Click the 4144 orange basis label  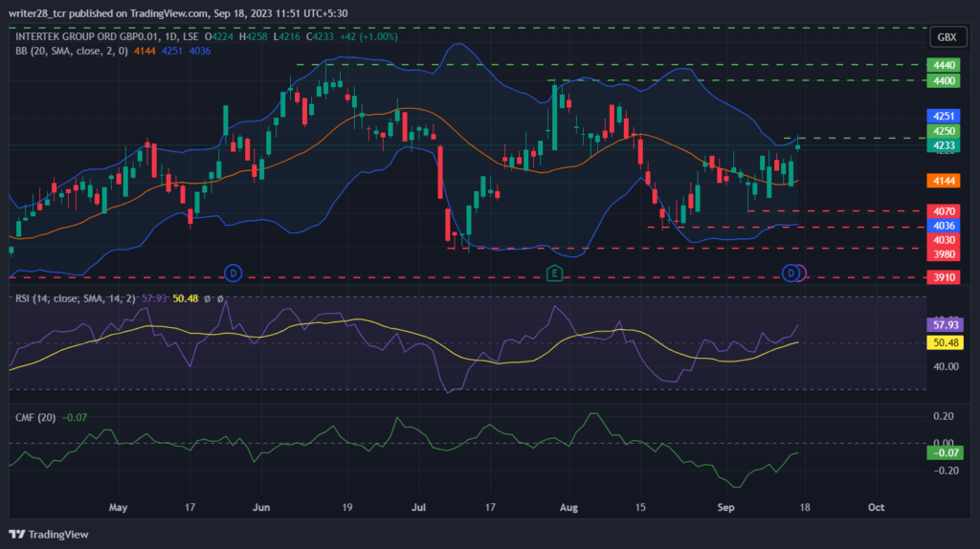pyautogui.click(x=943, y=181)
